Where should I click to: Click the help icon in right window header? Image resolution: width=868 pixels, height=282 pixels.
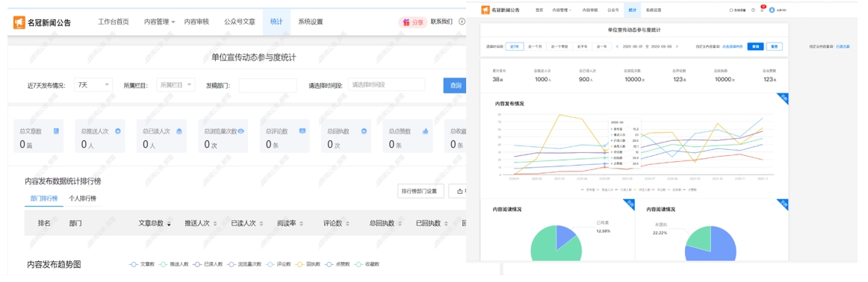click(754, 10)
